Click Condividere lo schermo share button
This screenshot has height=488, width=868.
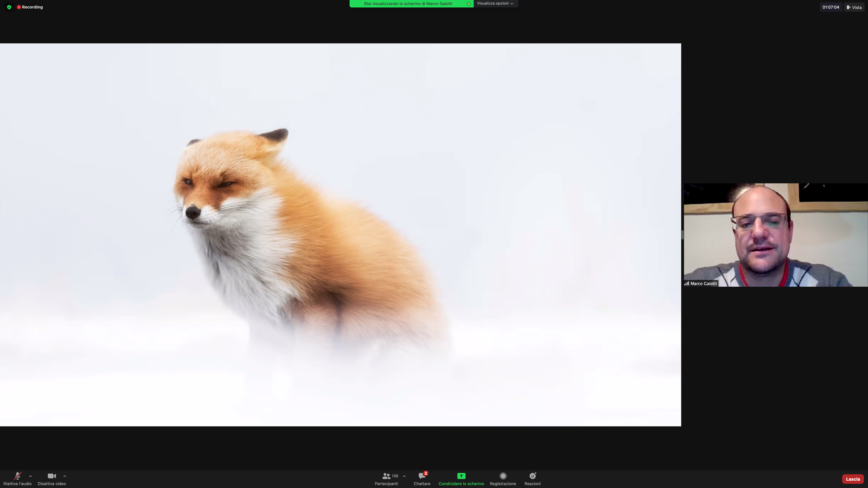461,479
